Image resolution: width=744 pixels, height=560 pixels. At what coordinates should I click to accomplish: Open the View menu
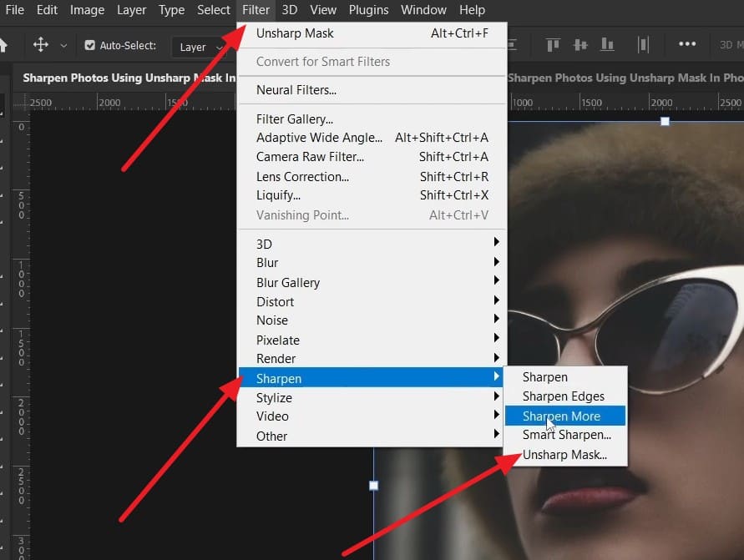(323, 10)
